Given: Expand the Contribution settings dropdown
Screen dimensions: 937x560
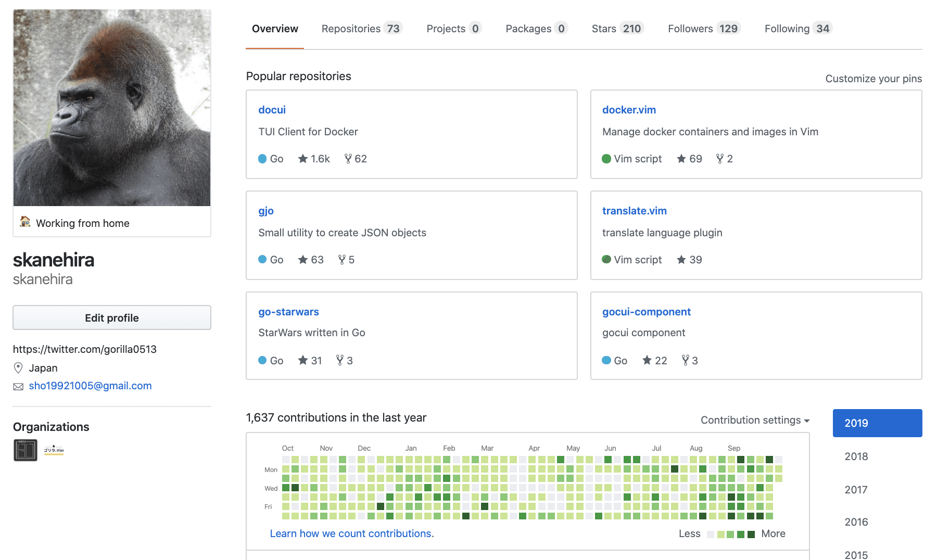Looking at the screenshot, I should tap(755, 420).
